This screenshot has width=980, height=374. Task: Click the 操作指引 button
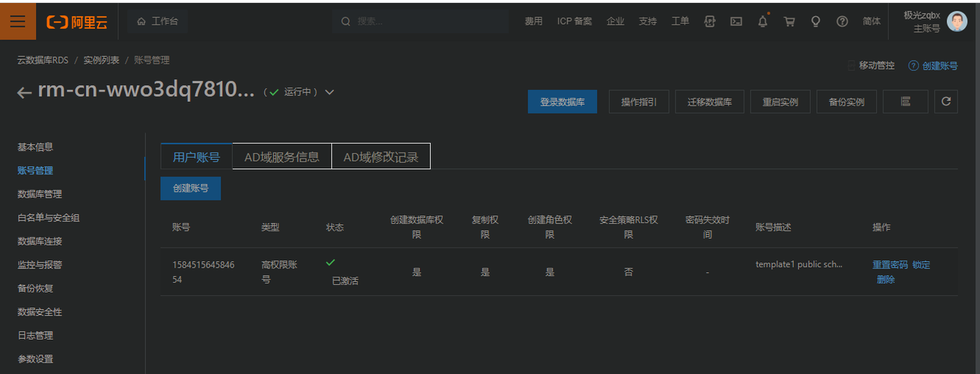click(x=639, y=102)
